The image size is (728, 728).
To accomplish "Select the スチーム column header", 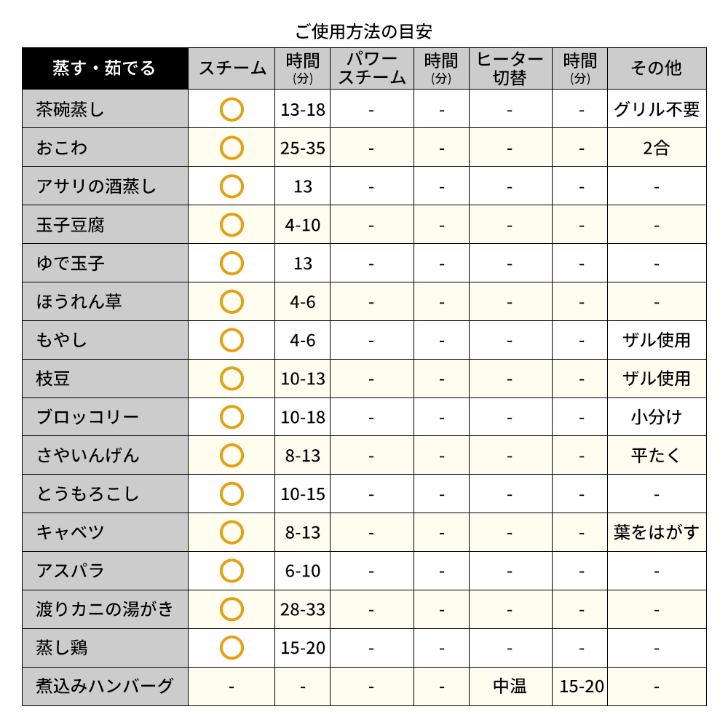I will pyautogui.click(x=232, y=68).
